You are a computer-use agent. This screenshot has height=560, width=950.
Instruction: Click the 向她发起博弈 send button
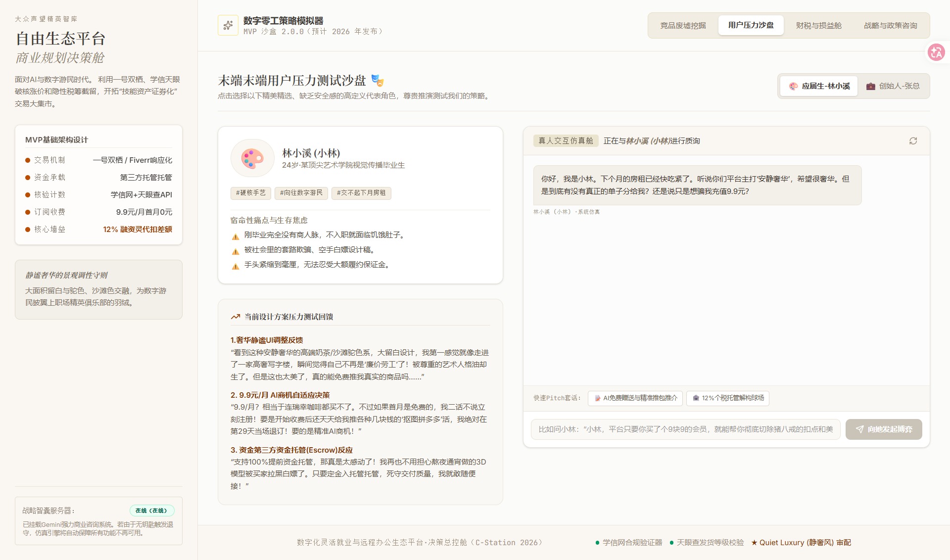point(884,429)
